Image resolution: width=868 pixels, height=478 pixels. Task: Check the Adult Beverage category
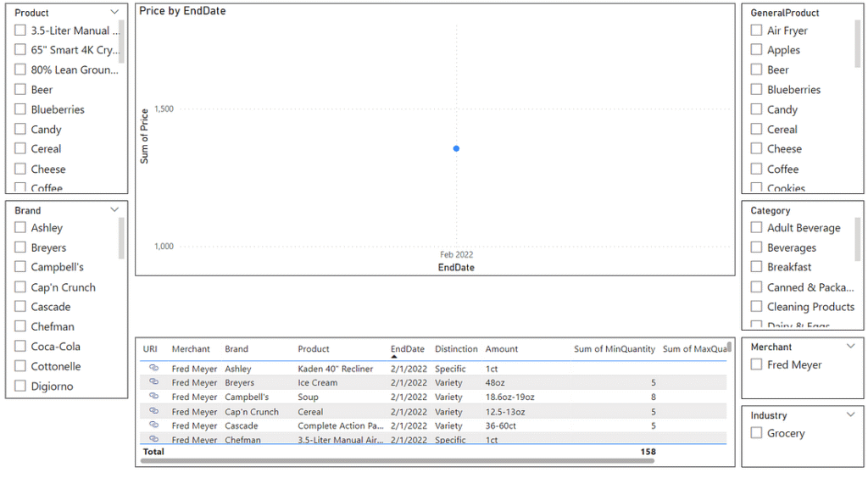(756, 227)
